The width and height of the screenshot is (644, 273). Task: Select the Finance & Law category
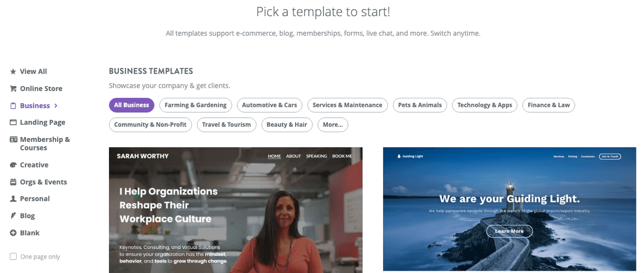[548, 105]
